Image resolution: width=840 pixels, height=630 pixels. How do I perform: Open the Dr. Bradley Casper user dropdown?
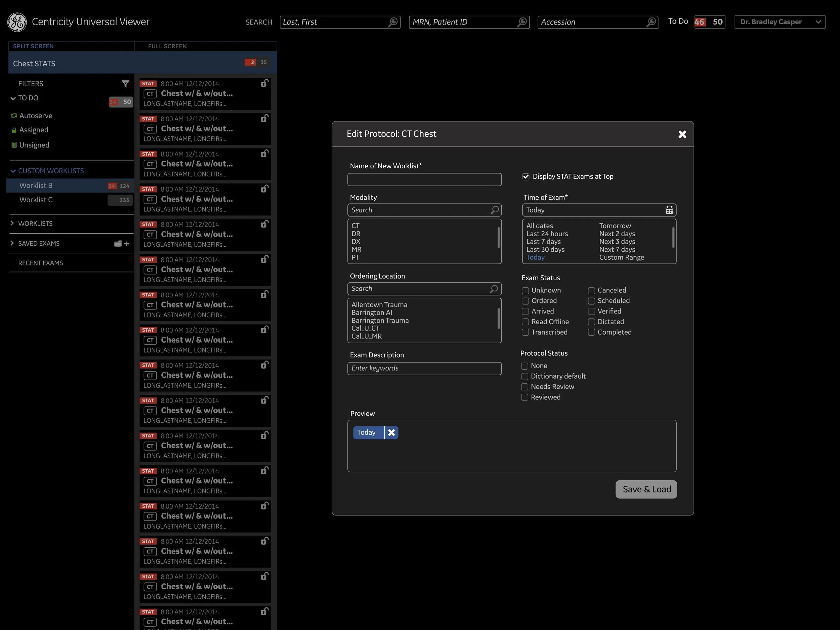[x=780, y=22]
